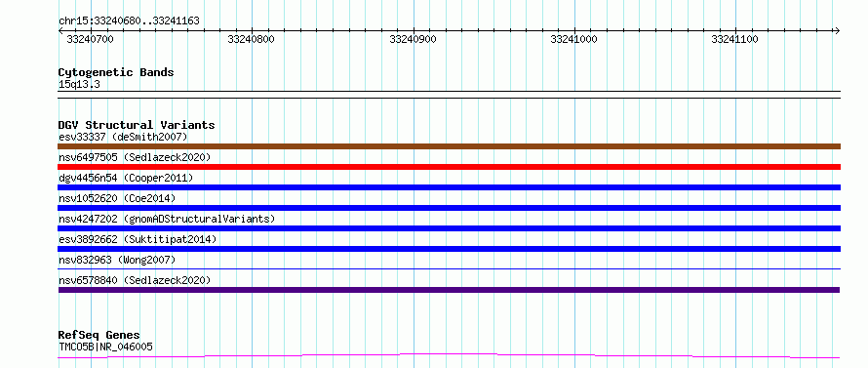Viewport: 868px width, 368px height.
Task: Open nsv4247202 (gnomADStructuralVariants) label
Action: coord(167,219)
